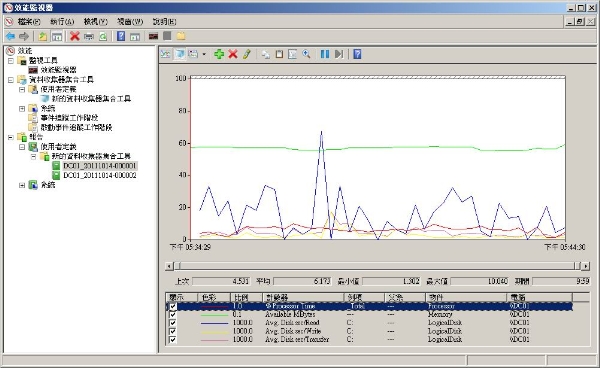Open the 檔案(F) menu

[x=29, y=22]
